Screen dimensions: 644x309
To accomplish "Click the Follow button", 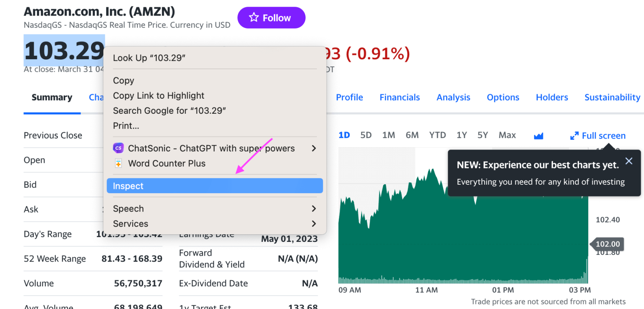I will 271,17.
